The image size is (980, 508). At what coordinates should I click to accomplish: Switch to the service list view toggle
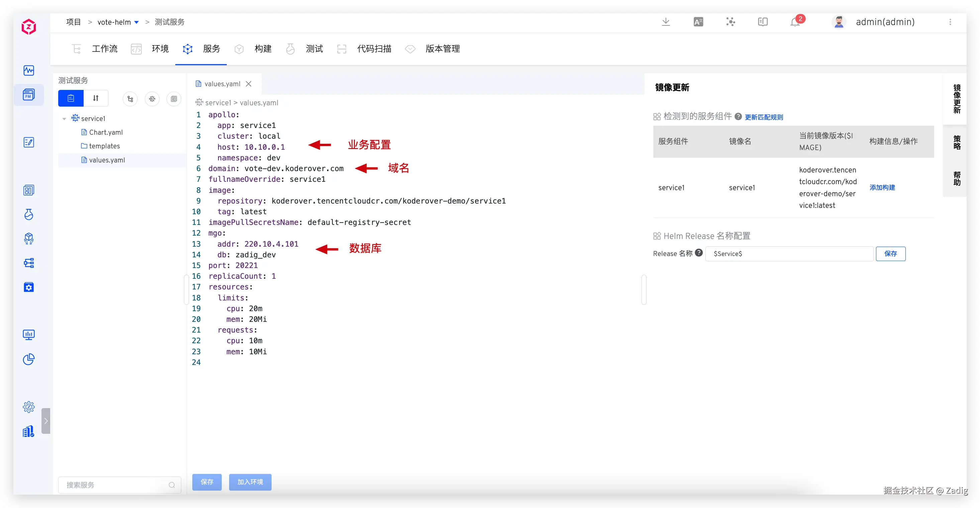pos(71,99)
